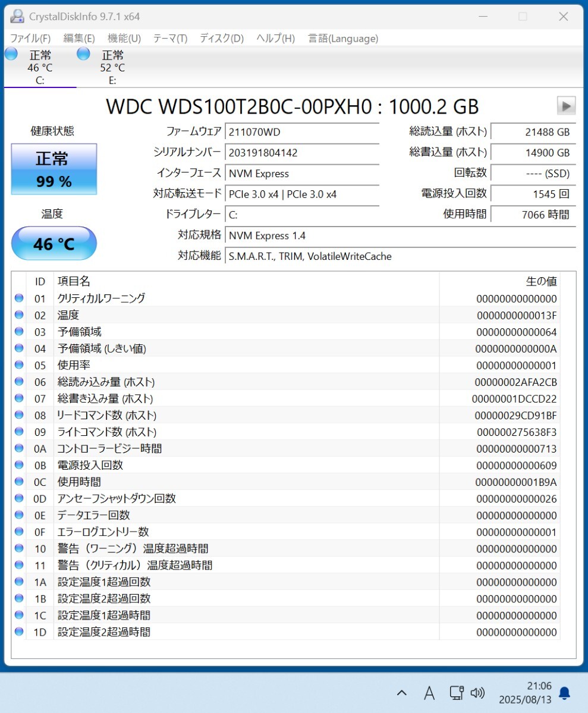Click the transfer mode field PCIe 3.0 x4
This screenshot has width=588, height=713.
pos(302,194)
